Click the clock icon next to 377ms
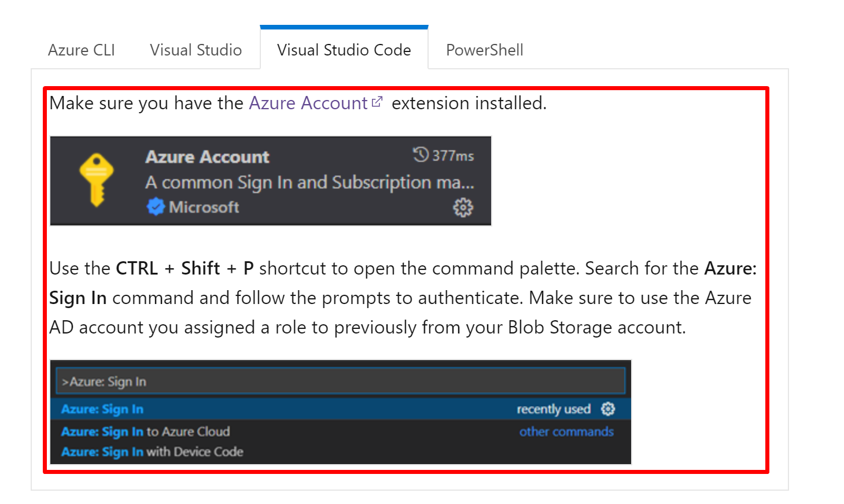The height and width of the screenshot is (504, 844). click(420, 155)
